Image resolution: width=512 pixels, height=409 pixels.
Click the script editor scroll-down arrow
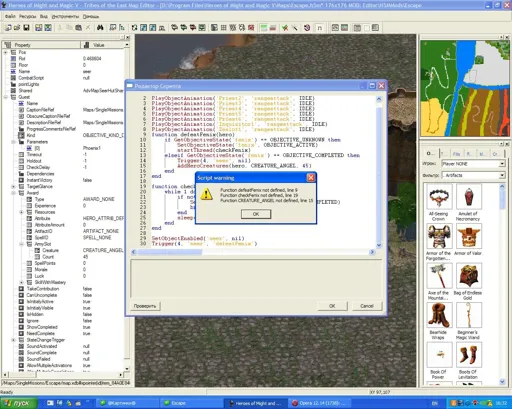(379, 245)
